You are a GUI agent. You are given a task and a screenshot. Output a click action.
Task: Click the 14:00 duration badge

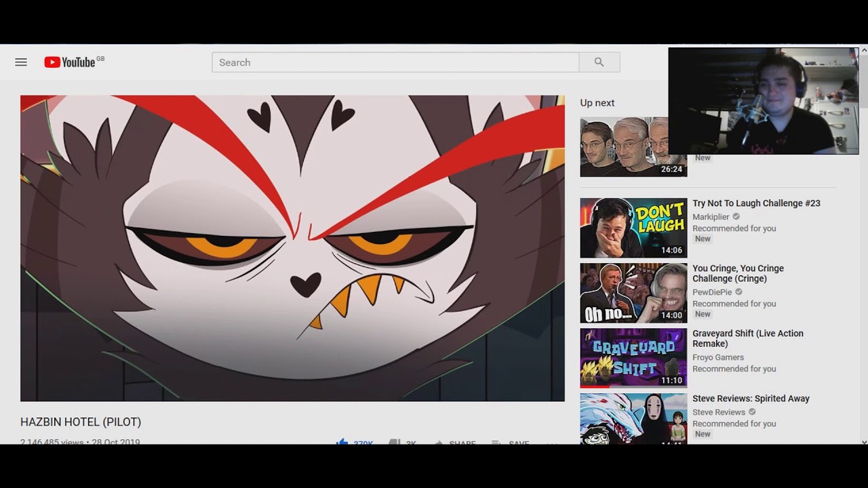tap(672, 315)
